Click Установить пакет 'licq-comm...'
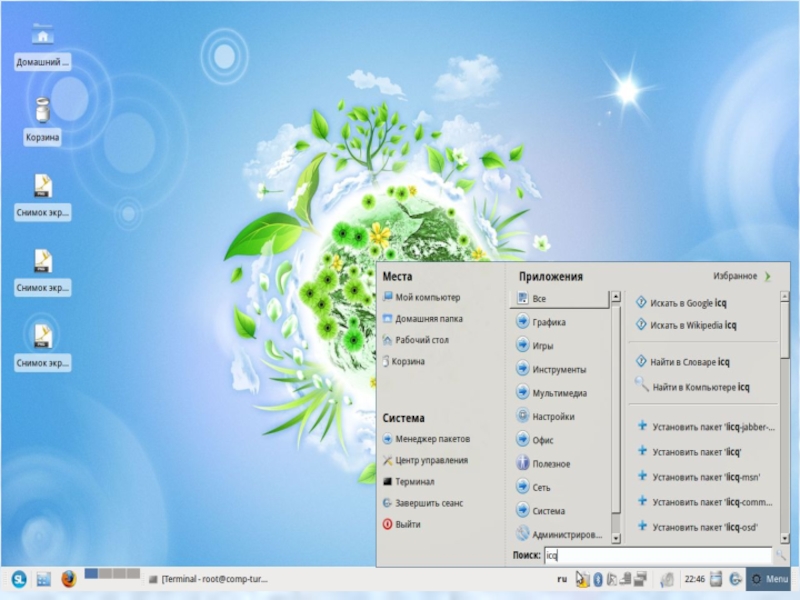 point(705,502)
